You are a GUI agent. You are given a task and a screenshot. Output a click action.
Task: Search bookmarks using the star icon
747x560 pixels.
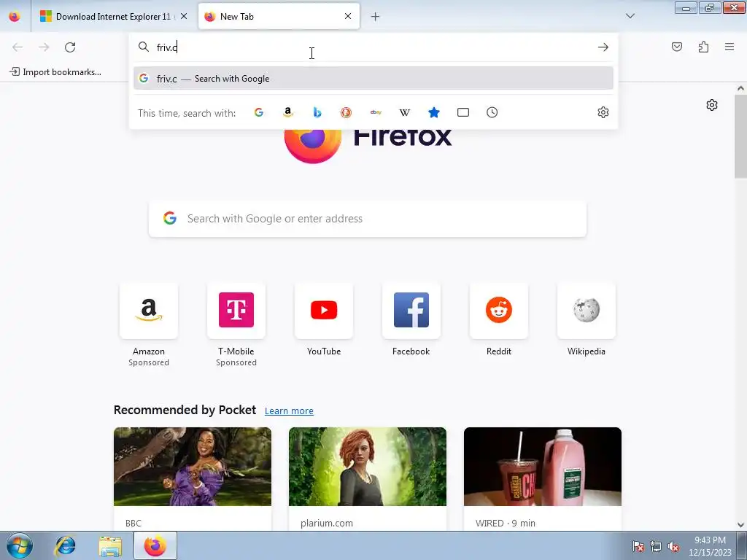click(433, 112)
